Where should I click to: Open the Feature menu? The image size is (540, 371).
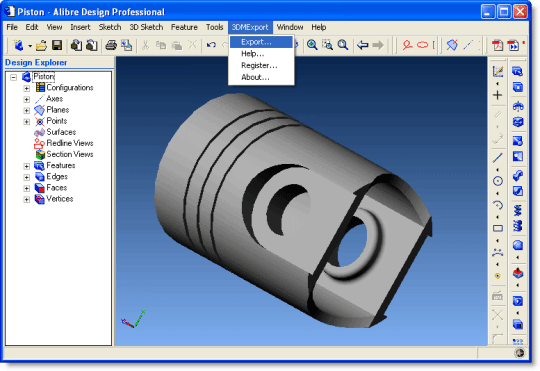pos(184,27)
